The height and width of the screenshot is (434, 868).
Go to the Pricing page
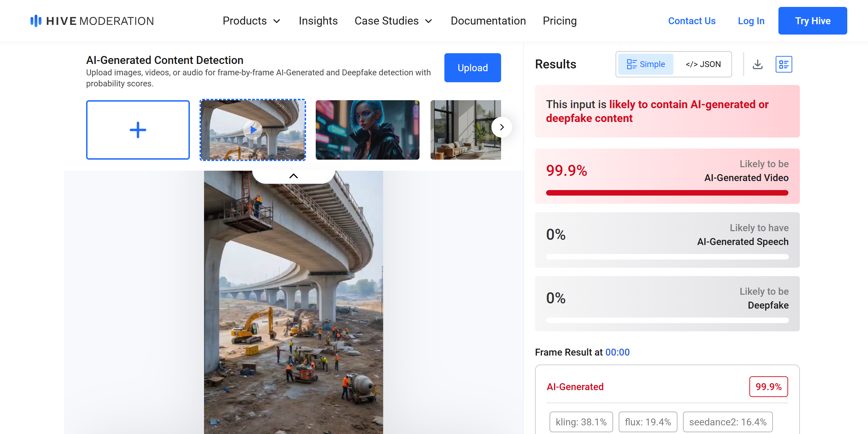560,21
